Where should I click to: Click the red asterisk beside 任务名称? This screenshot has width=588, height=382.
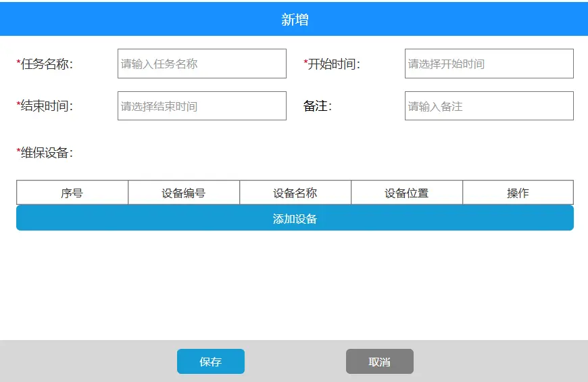tap(18, 63)
